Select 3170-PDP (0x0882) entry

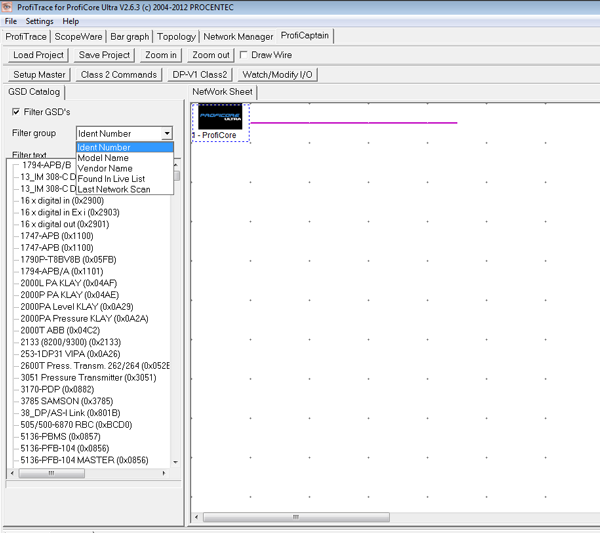[57, 390]
